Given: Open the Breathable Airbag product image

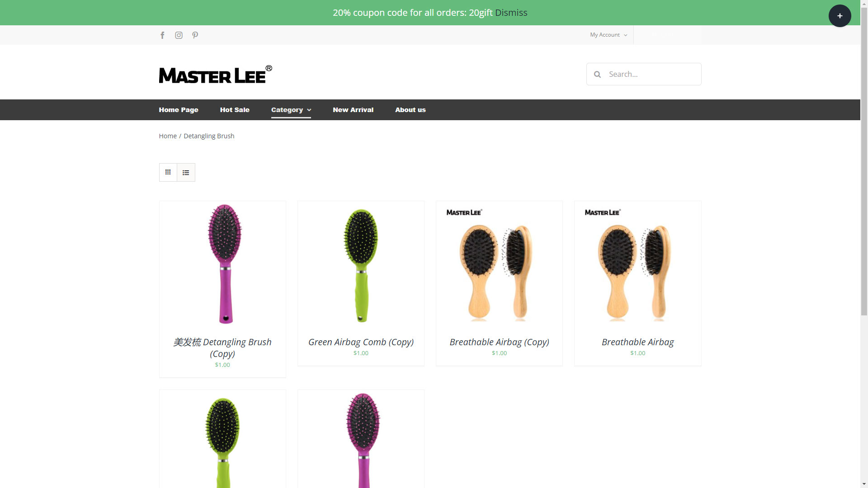Looking at the screenshot, I should pos(637,264).
